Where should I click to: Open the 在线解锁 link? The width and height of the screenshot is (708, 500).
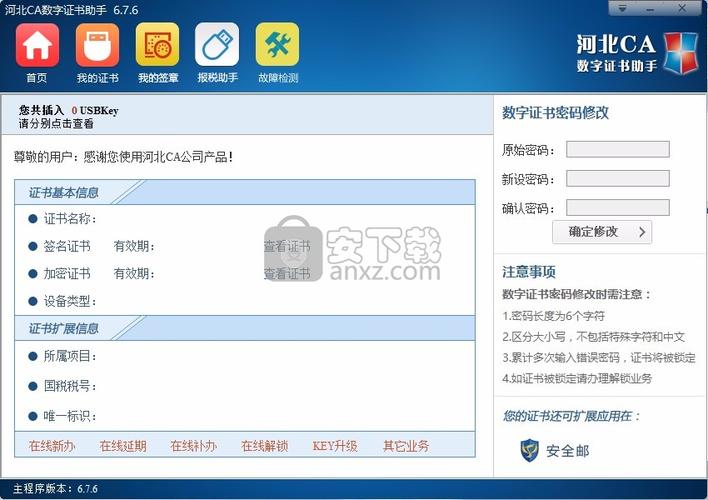point(264,446)
